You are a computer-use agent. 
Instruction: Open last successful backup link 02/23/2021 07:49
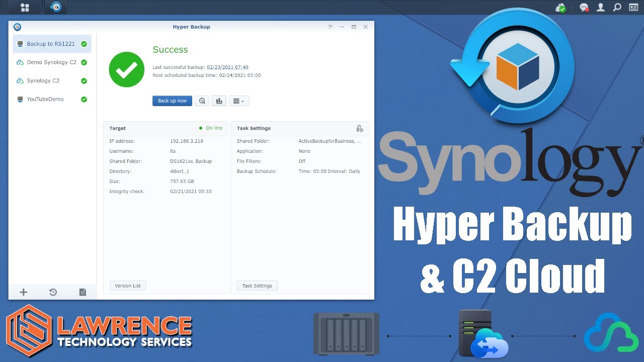tap(227, 67)
